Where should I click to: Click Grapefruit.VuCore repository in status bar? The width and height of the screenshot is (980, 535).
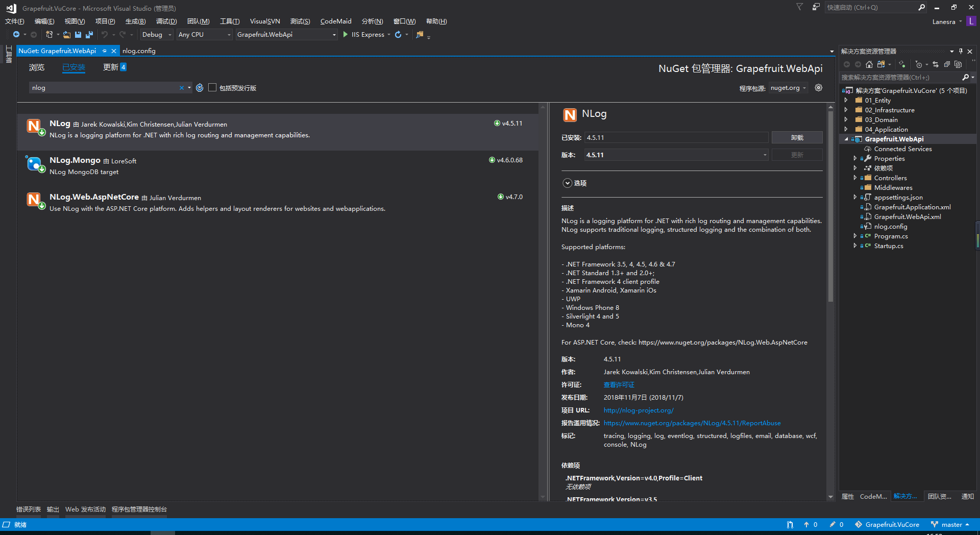[887, 525]
